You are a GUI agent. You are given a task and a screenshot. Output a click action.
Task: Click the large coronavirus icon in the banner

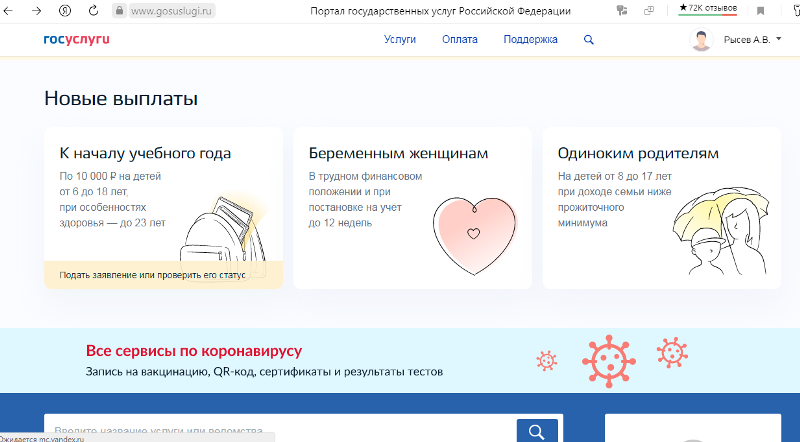click(x=609, y=361)
